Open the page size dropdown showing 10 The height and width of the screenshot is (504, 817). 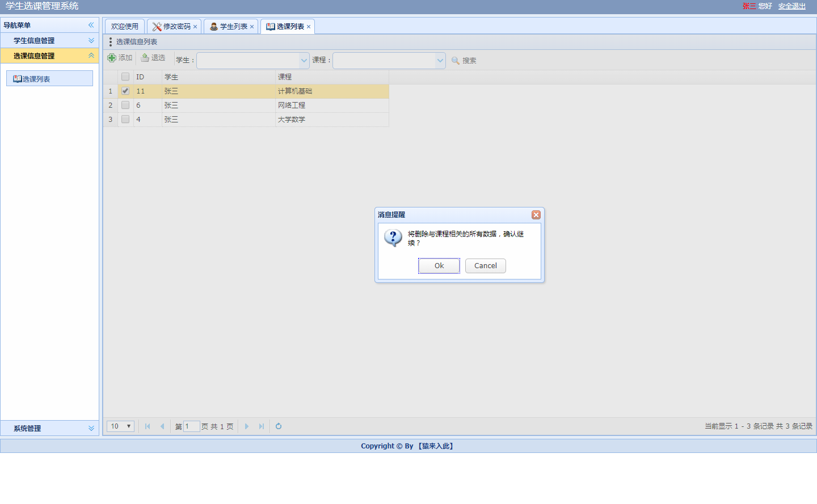tap(120, 426)
